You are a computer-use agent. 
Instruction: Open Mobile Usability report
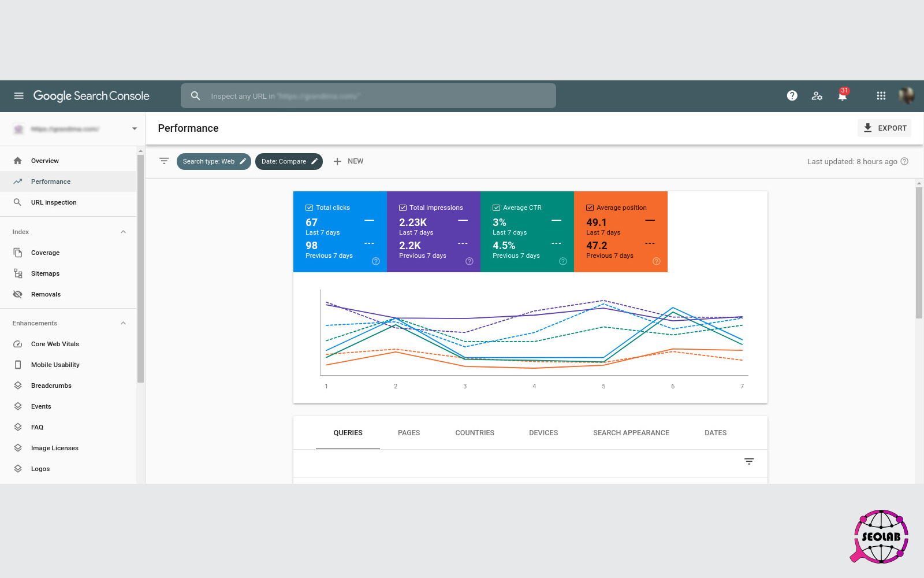coord(68,365)
